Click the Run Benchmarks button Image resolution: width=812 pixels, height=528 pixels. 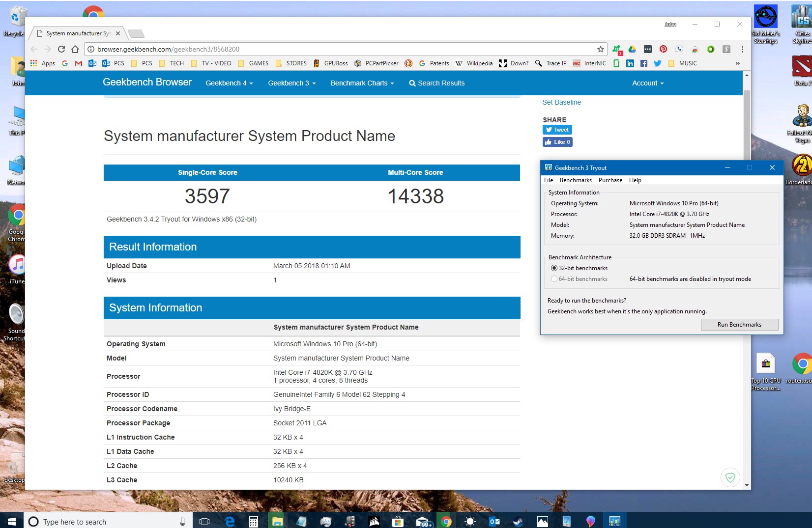pyautogui.click(x=739, y=325)
